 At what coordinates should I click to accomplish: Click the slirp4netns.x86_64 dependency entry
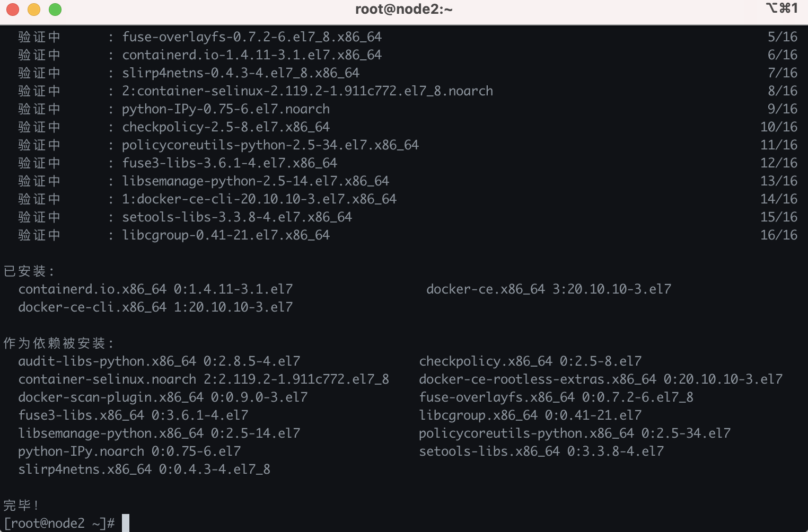point(144,469)
